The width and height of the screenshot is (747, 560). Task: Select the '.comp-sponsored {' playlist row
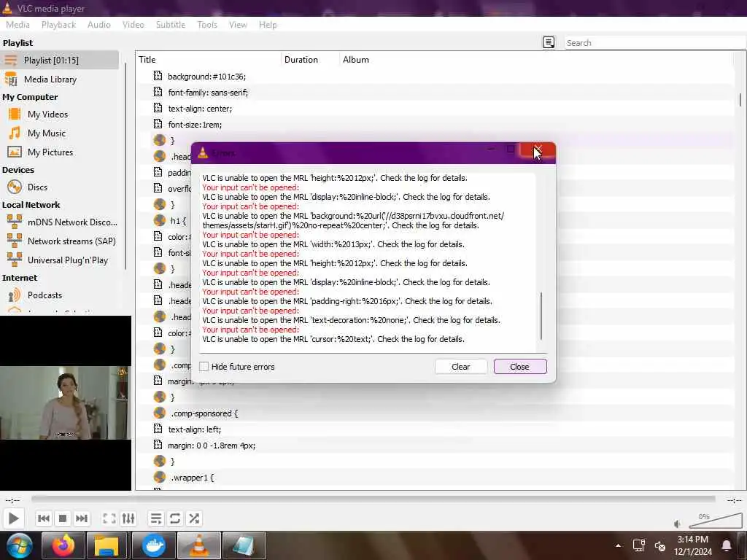pyautogui.click(x=435, y=413)
